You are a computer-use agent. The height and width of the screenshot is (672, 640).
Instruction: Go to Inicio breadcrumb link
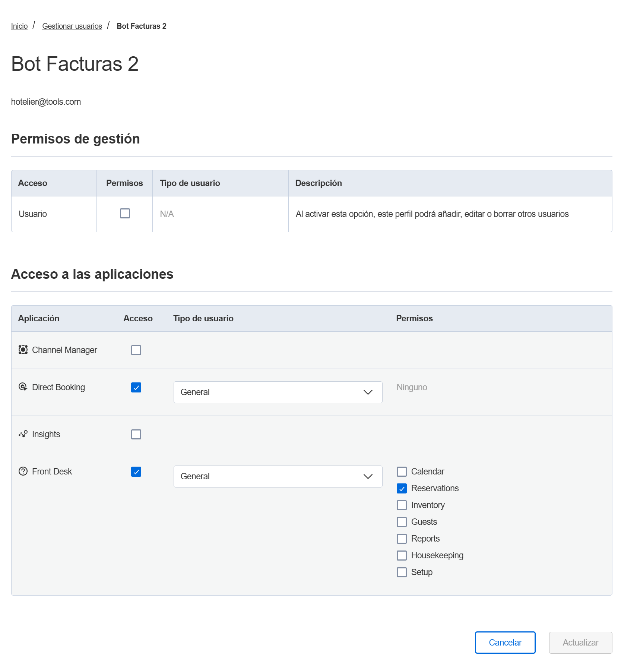[x=19, y=26]
